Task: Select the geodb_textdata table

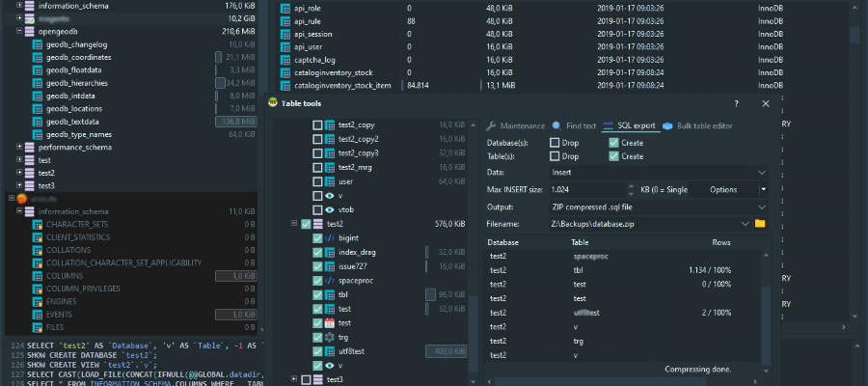Action: pyautogui.click(x=72, y=122)
